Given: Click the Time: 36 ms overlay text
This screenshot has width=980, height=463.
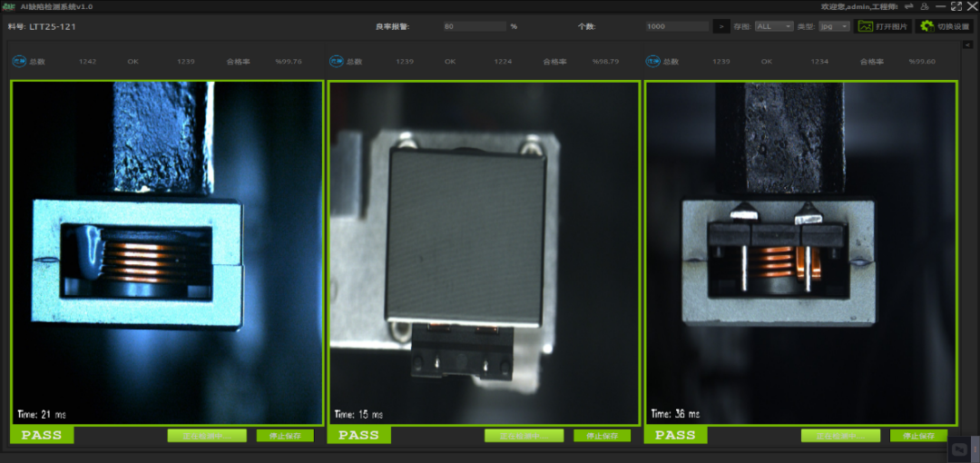Looking at the screenshot, I should tap(675, 414).
